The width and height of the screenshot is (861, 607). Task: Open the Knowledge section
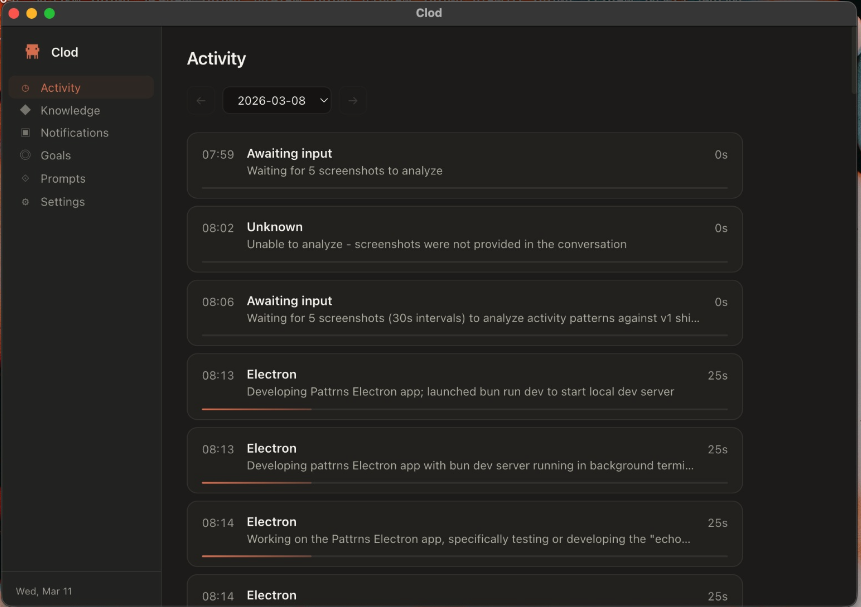(81, 110)
